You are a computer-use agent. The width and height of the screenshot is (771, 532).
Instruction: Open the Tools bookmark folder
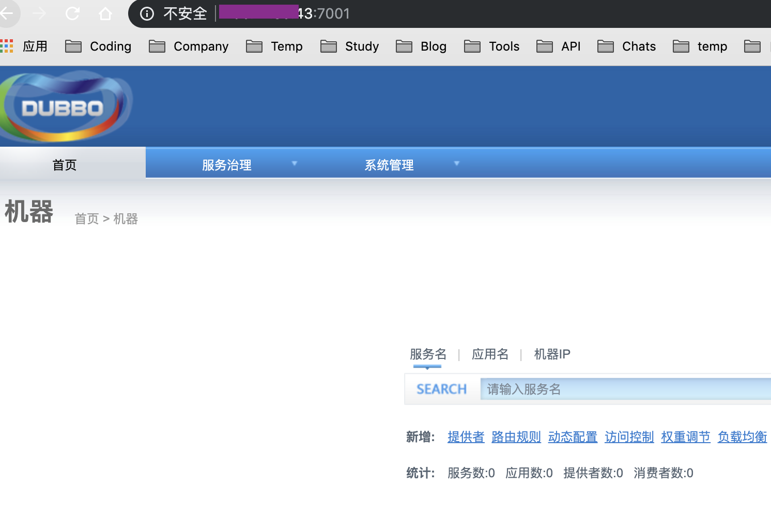click(x=492, y=46)
